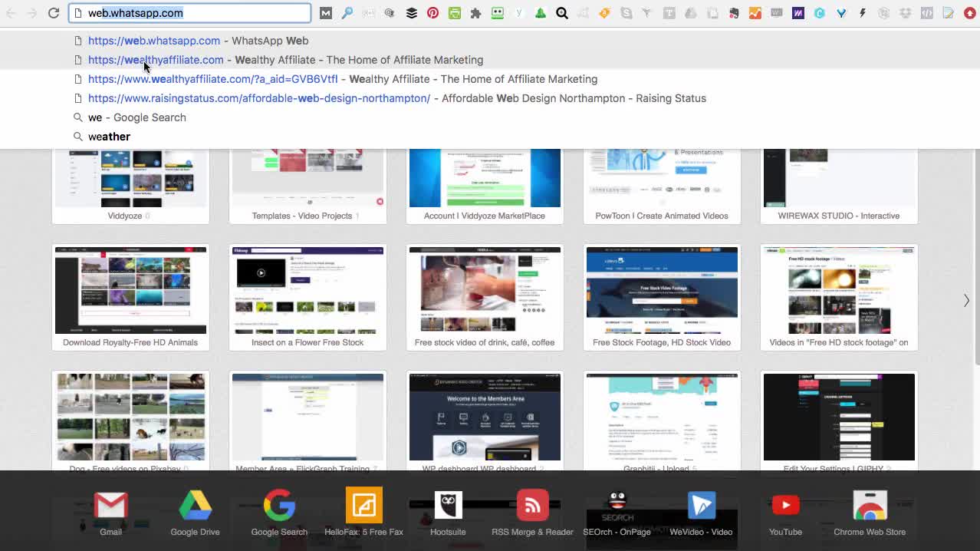Image resolution: width=980 pixels, height=551 pixels.
Task: Launch the YouTube app shortcut
Action: (785, 513)
